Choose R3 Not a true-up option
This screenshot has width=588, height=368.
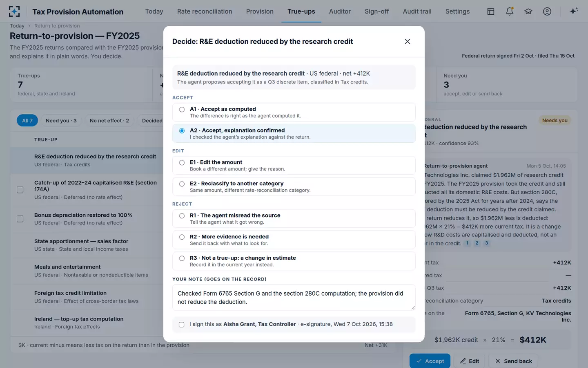pos(294,261)
